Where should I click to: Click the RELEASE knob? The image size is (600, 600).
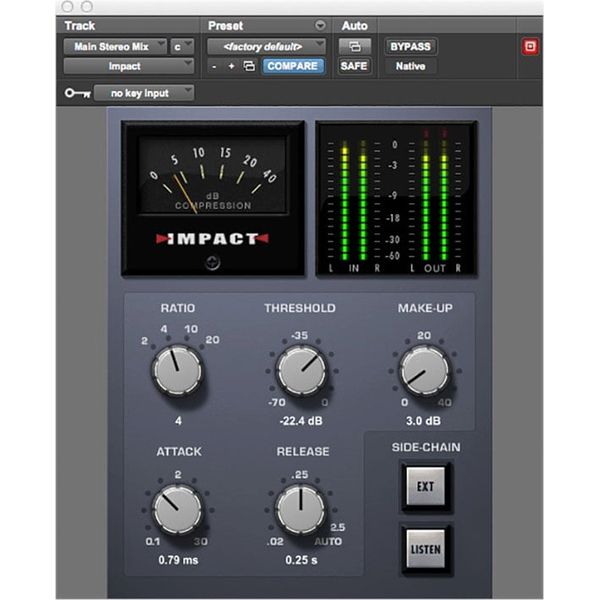(301, 509)
